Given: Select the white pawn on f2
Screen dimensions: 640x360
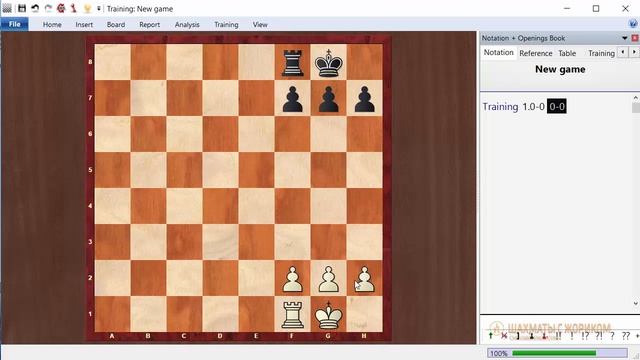Looking at the screenshot, I should pyautogui.click(x=293, y=279).
